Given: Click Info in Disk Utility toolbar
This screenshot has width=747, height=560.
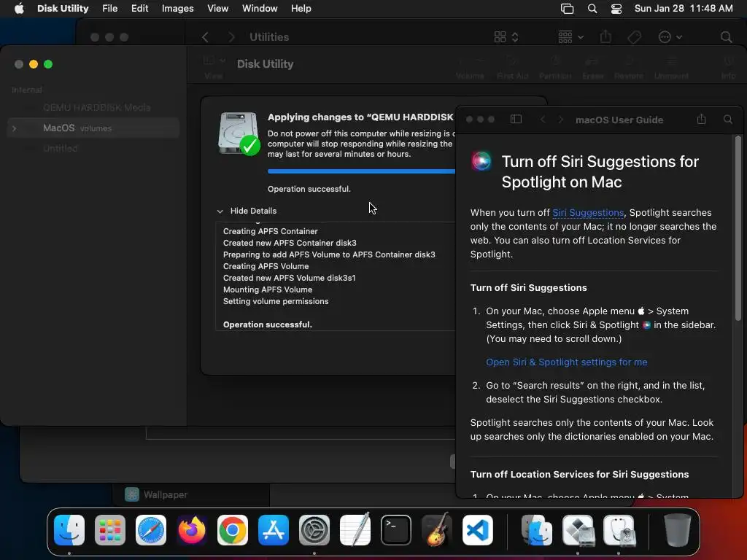Looking at the screenshot, I should 728,68.
